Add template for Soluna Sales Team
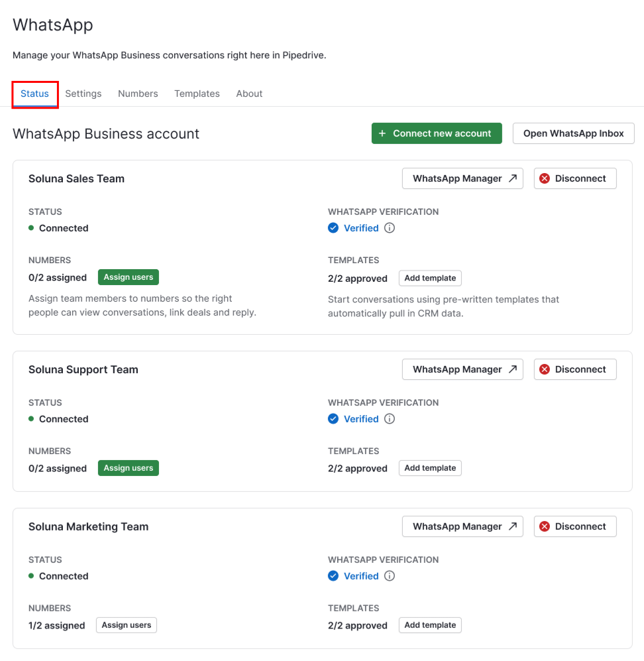644x661 pixels. 430,278
